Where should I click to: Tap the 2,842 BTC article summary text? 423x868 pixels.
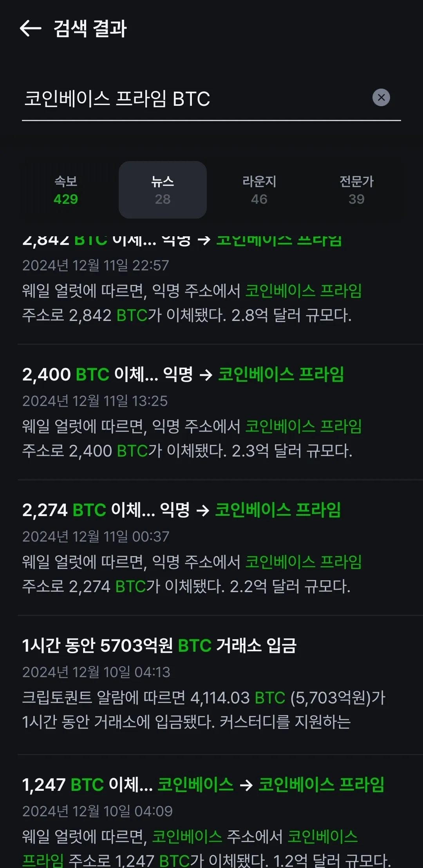192,303
